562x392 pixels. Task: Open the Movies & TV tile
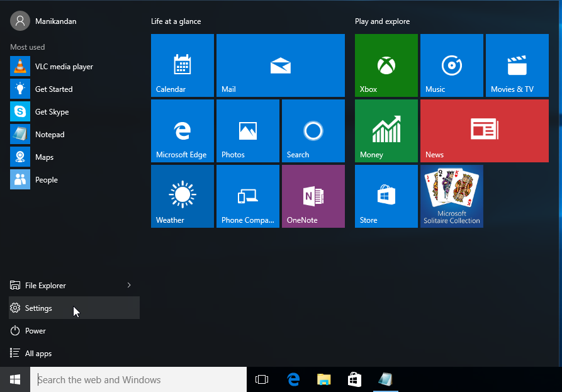[517, 65]
